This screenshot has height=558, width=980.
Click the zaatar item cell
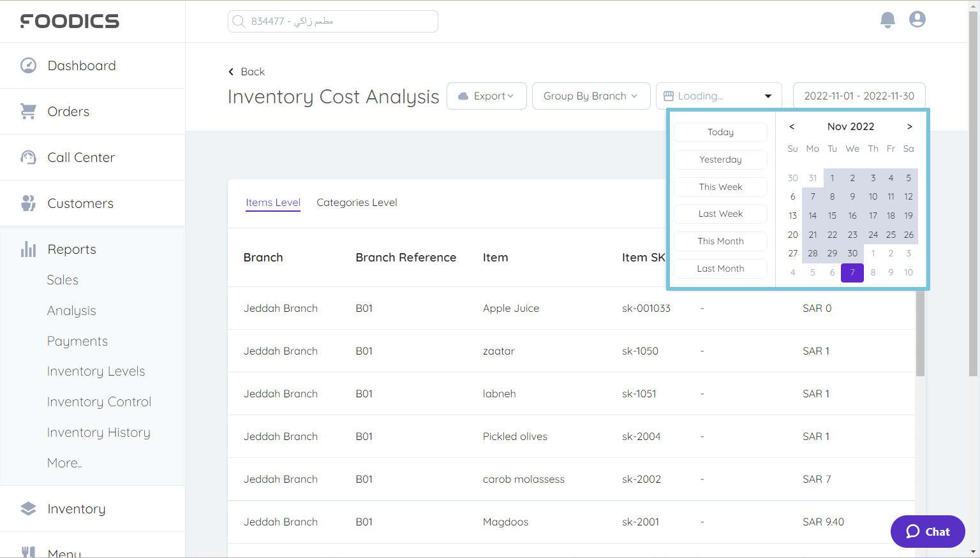(498, 351)
